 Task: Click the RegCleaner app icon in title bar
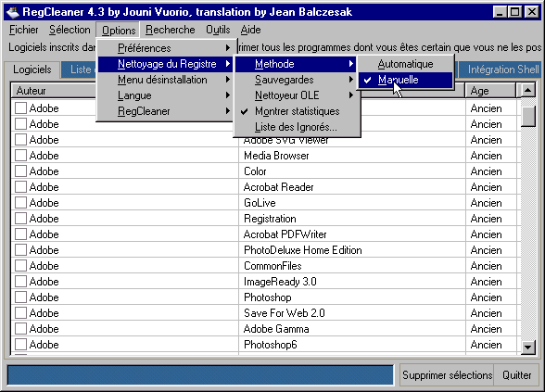[x=13, y=12]
